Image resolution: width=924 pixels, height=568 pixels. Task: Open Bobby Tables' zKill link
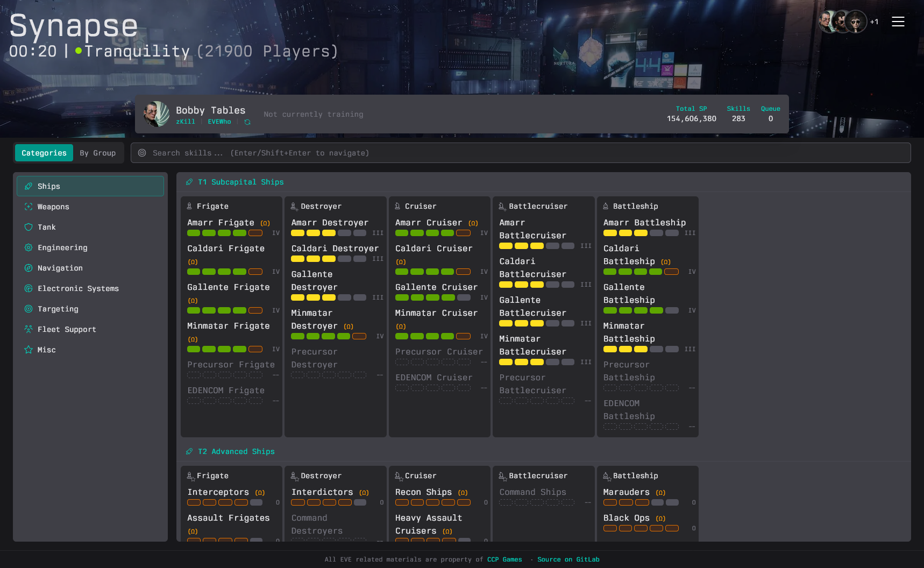186,122
